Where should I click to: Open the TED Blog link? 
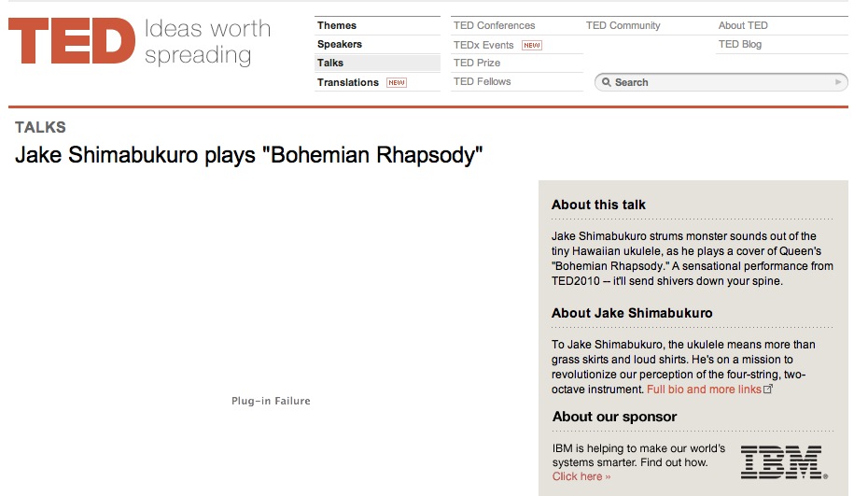(x=740, y=44)
